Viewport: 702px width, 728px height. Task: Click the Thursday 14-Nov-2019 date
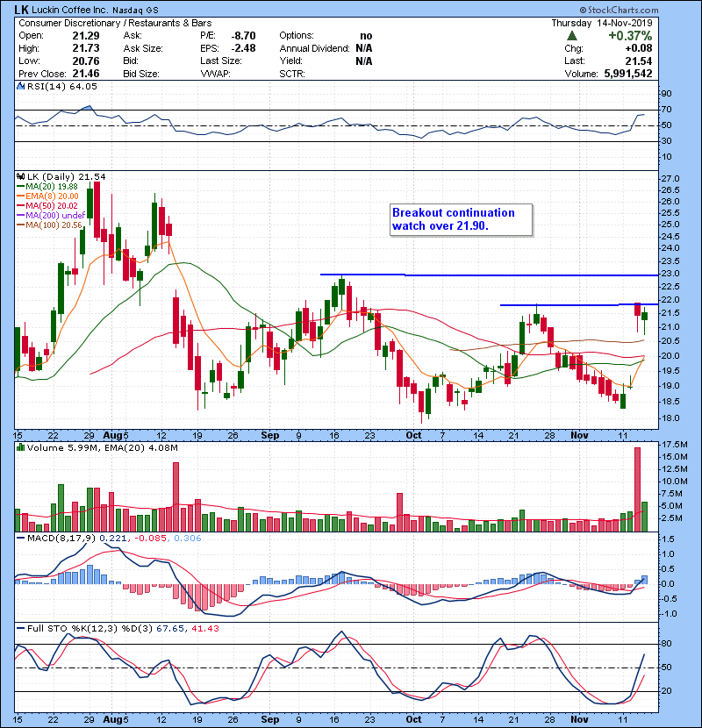602,23
